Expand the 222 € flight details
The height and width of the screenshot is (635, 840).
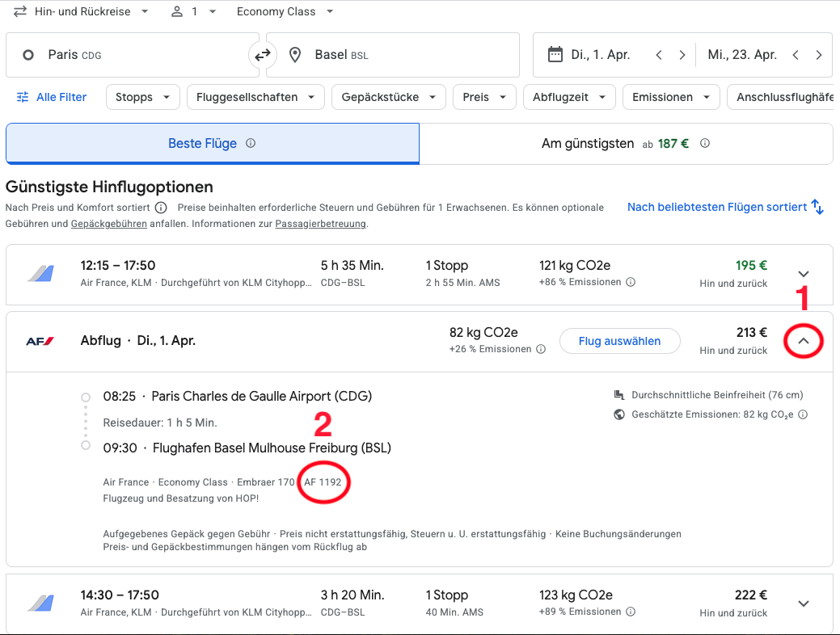click(804, 603)
